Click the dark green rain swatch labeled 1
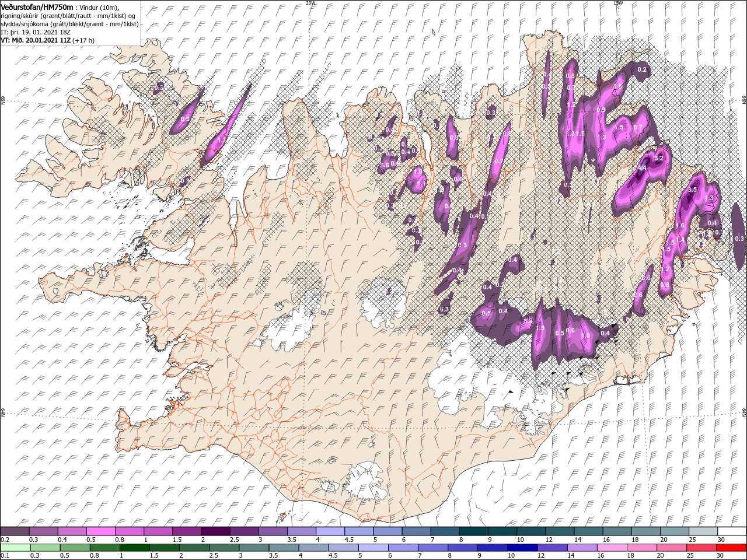 click(134, 548)
